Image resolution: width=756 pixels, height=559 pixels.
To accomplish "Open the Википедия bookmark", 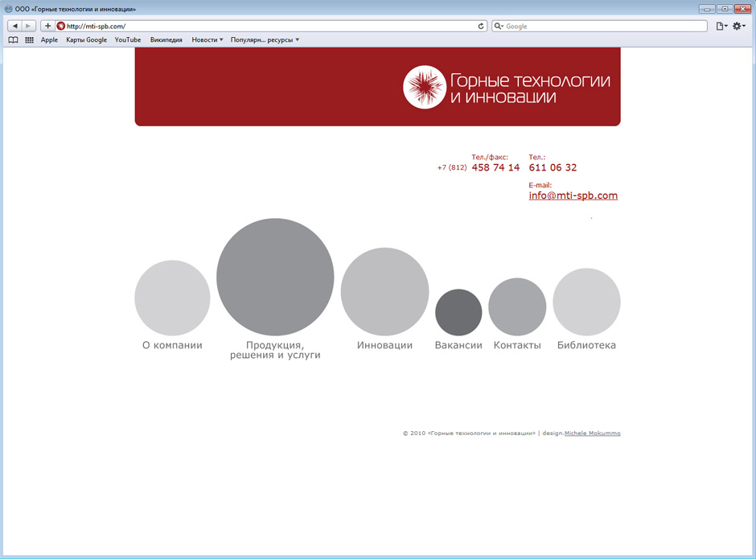I will point(166,39).
